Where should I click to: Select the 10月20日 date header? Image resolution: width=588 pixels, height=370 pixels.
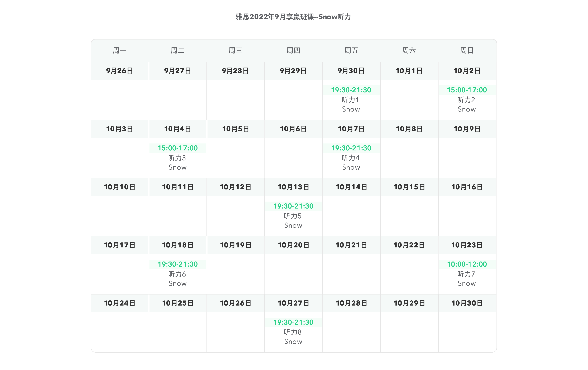click(x=293, y=245)
